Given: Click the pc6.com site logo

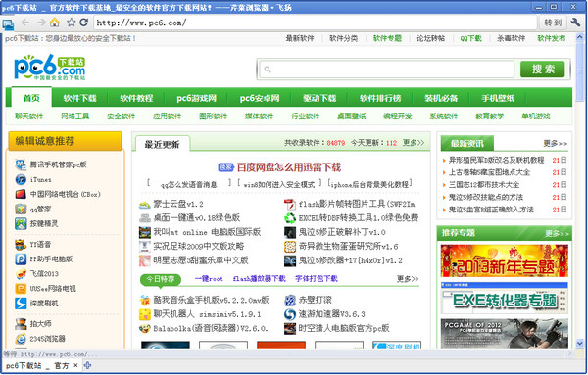Looking at the screenshot, I should 50,68.
